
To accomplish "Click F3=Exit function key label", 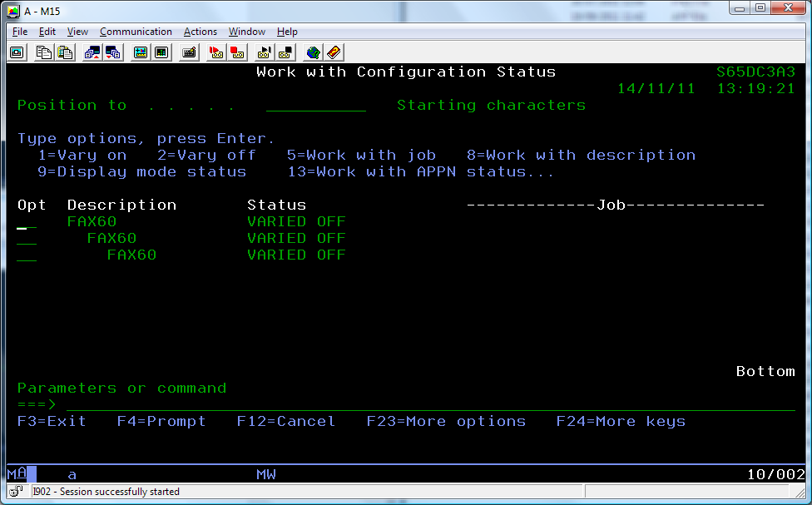I will [52, 421].
